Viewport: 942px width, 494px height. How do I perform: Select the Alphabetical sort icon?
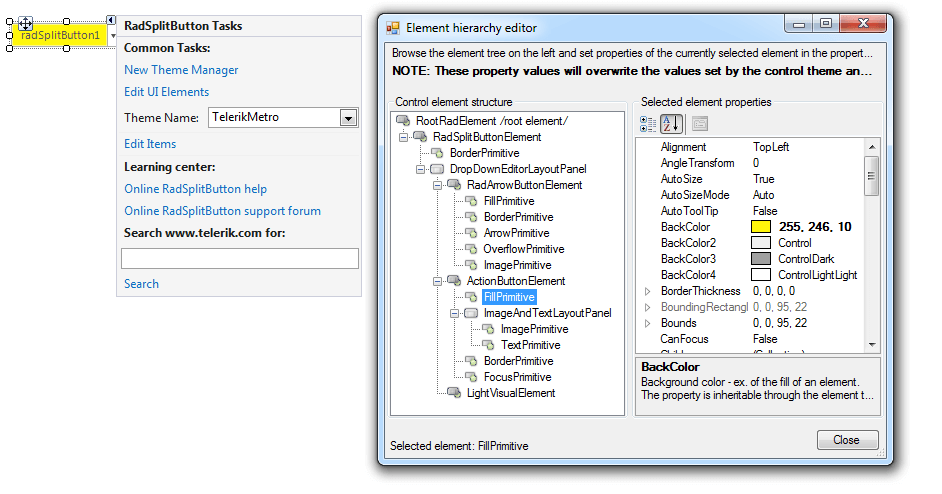click(x=672, y=124)
